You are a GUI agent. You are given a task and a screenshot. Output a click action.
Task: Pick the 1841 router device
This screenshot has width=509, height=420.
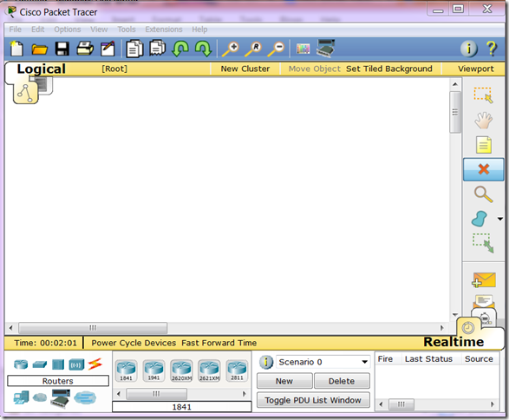[x=126, y=371]
